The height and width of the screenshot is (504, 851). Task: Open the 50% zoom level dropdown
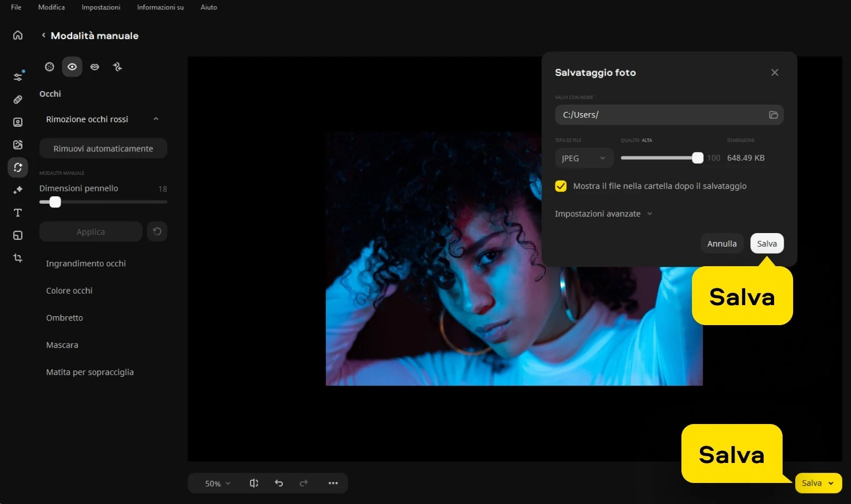pyautogui.click(x=217, y=483)
